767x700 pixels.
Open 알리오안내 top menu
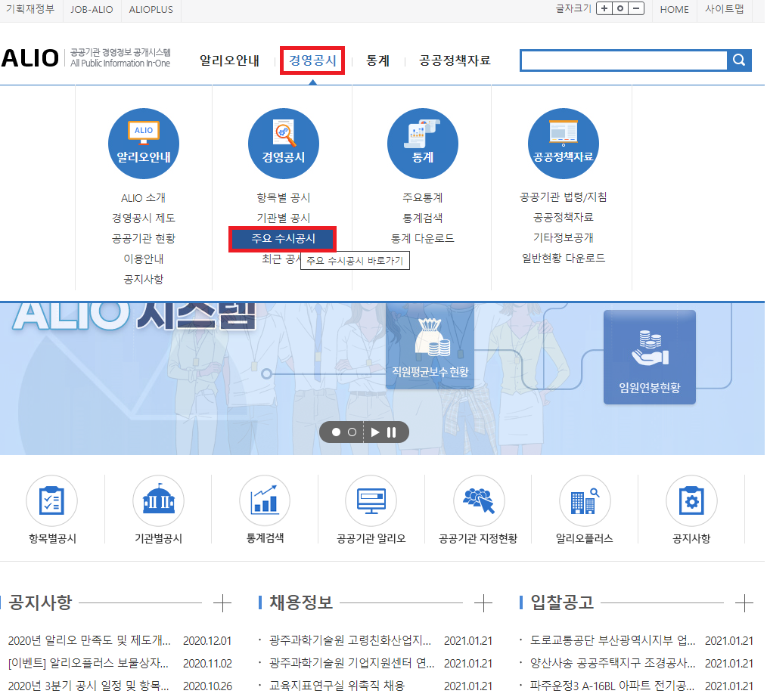(229, 60)
